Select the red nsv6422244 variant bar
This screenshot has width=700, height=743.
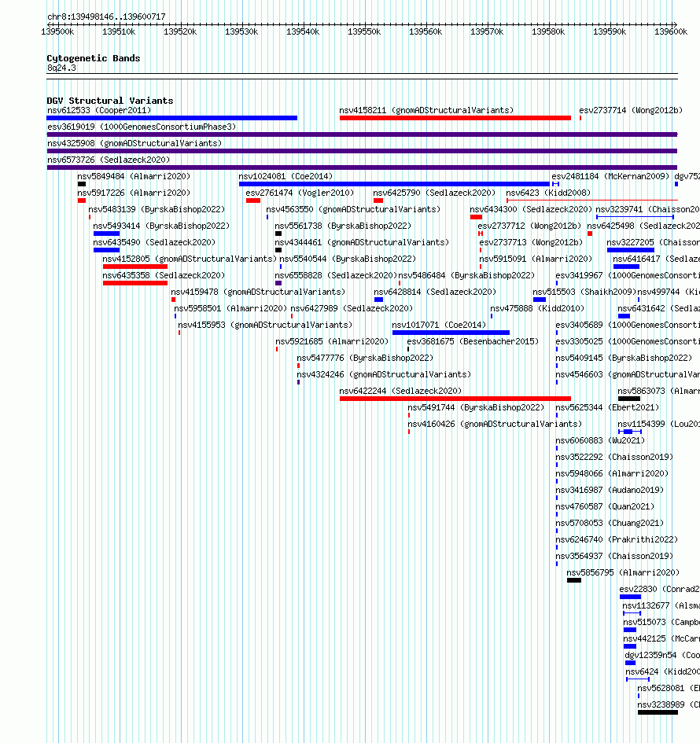[455, 399]
